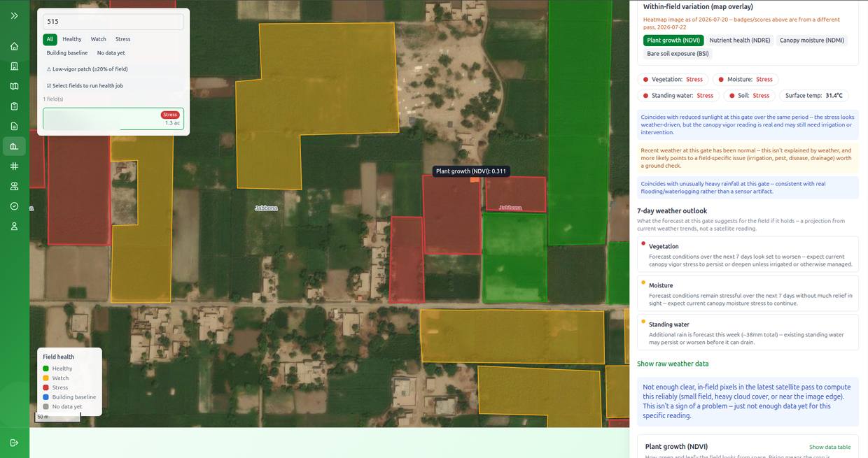Click the Within-field variation (map overlay) heading
The image size is (868, 458).
698,7
